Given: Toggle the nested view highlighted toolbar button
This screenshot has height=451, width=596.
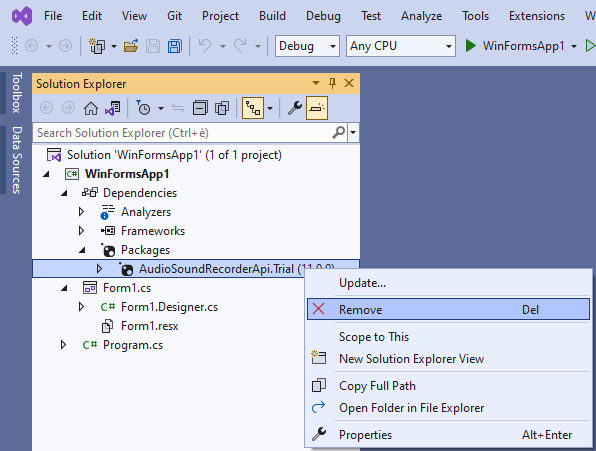Looking at the screenshot, I should click(253, 108).
